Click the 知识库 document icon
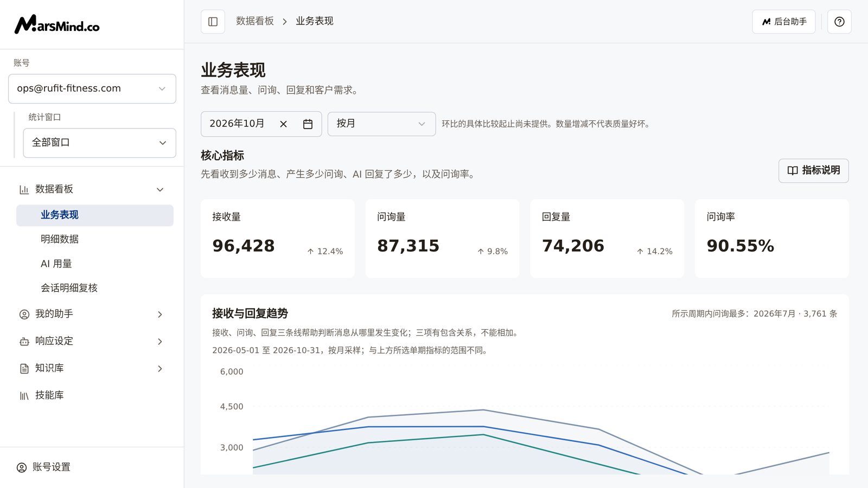The image size is (868, 488). point(24,369)
